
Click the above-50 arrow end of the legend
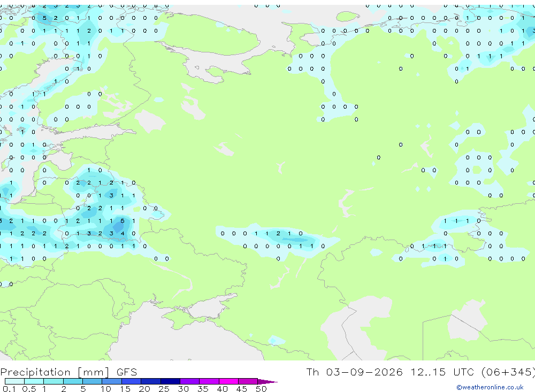point(267,381)
